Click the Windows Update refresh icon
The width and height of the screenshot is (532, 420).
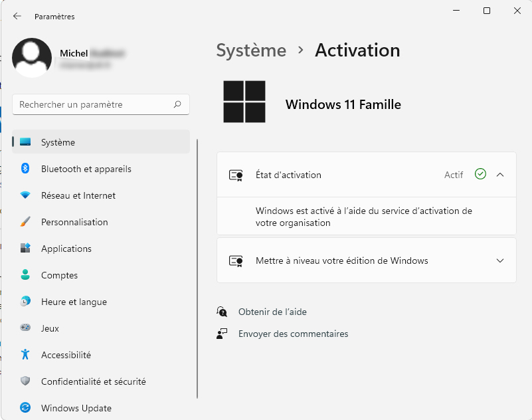(25, 407)
